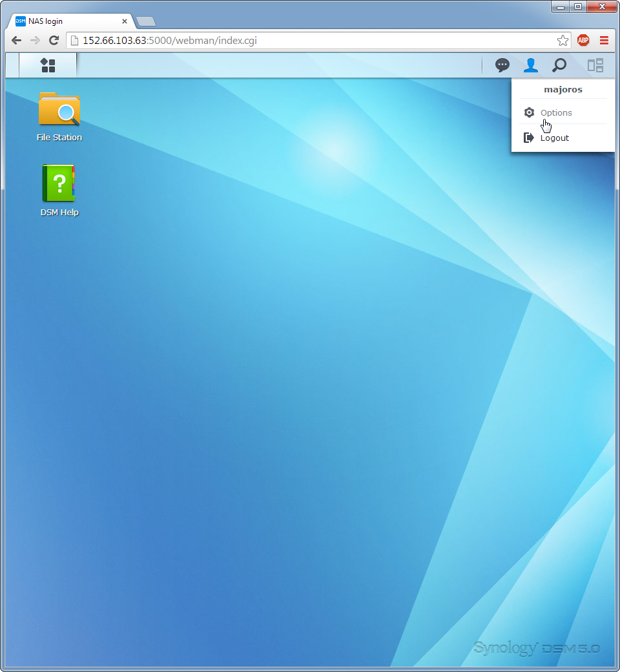Open the DSM search magnifier
Image resolution: width=620 pixels, height=672 pixels.
(x=559, y=65)
